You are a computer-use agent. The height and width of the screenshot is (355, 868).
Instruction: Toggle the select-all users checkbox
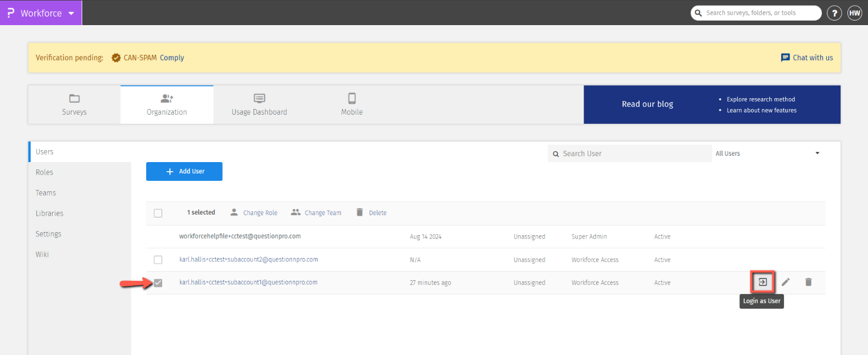tap(158, 213)
